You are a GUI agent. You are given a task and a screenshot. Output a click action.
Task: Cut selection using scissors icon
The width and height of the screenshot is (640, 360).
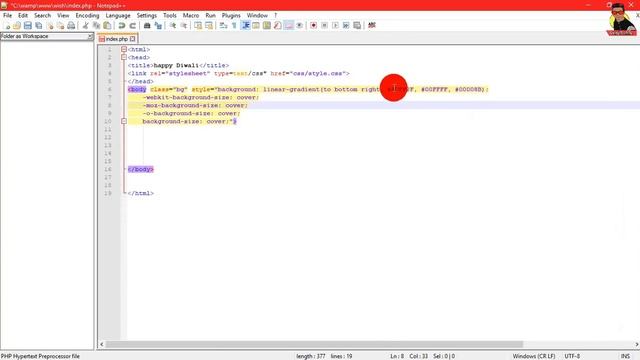point(86,26)
